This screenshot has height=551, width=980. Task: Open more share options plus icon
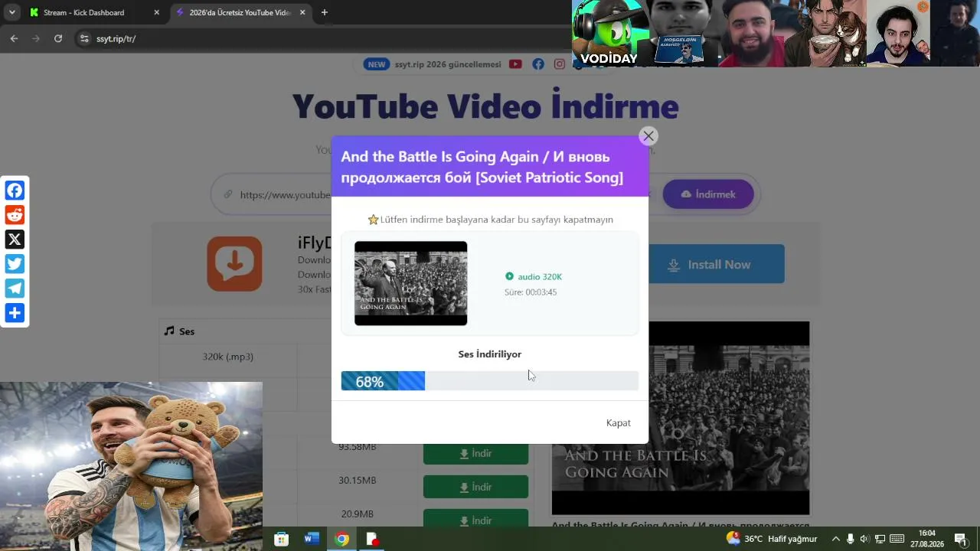coord(15,313)
